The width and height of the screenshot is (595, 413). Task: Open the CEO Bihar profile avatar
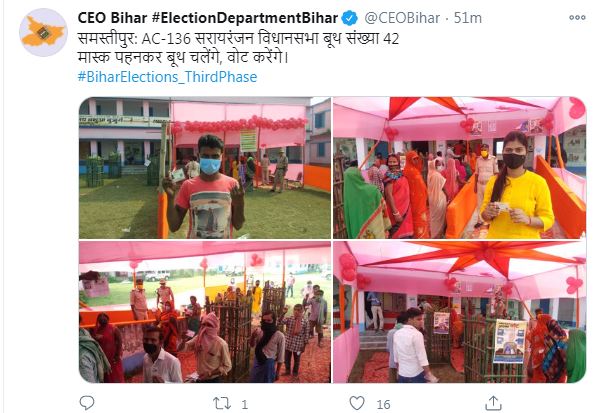click(43, 33)
